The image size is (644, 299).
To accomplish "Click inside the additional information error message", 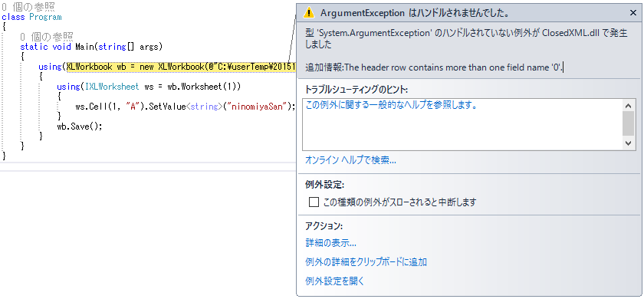I will tap(435, 67).
